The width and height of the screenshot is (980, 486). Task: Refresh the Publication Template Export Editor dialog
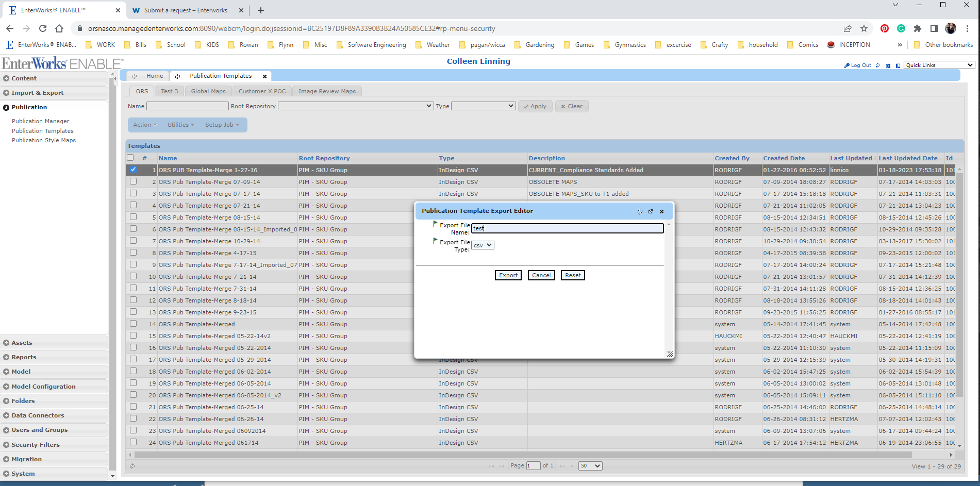(640, 211)
